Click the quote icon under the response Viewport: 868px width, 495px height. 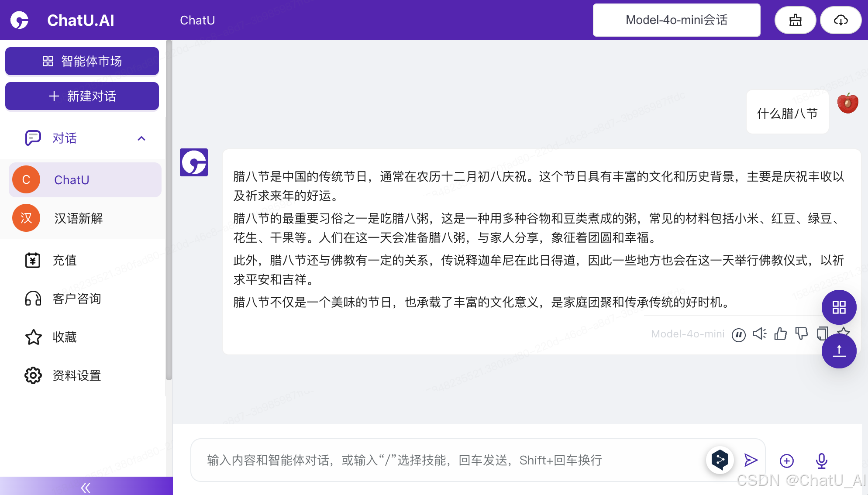coord(738,335)
